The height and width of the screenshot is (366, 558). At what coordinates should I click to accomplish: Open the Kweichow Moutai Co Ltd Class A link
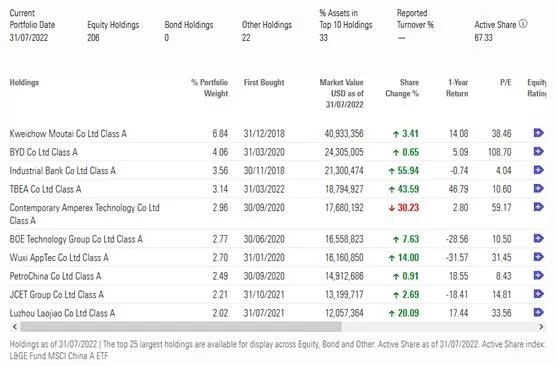pos(68,134)
